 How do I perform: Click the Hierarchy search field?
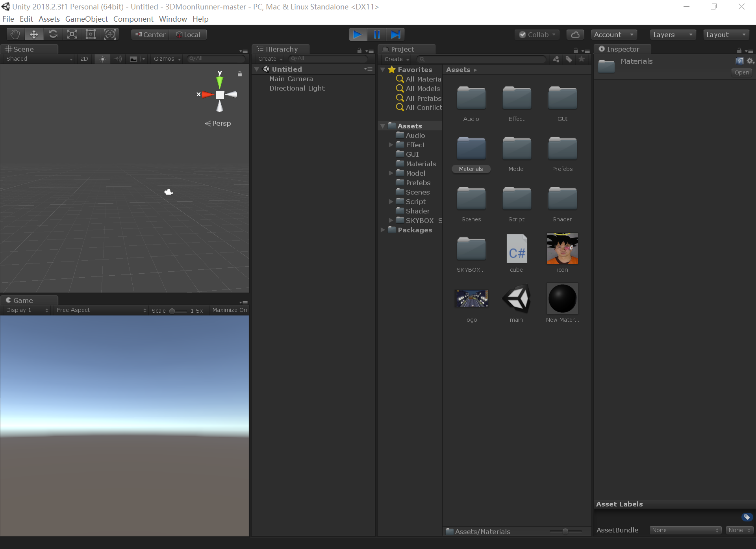[328, 59]
